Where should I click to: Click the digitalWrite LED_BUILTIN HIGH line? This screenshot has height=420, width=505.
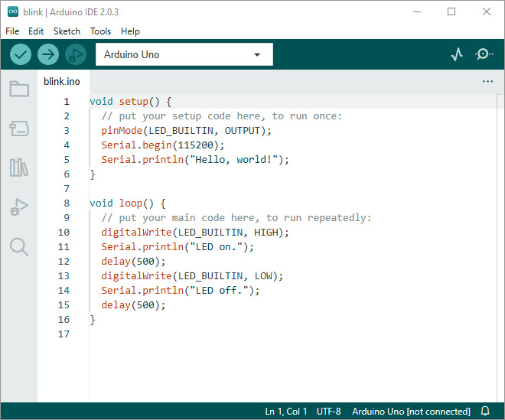(x=195, y=233)
